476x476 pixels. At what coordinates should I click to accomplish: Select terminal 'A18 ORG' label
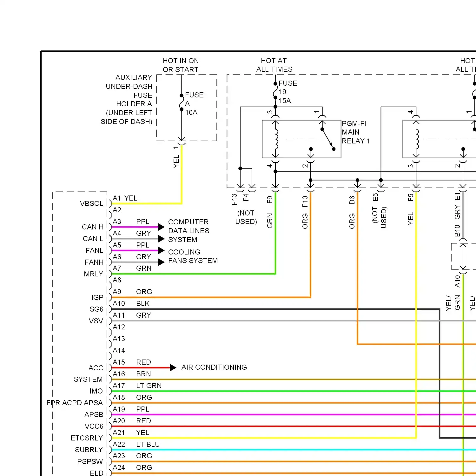coord(132,398)
